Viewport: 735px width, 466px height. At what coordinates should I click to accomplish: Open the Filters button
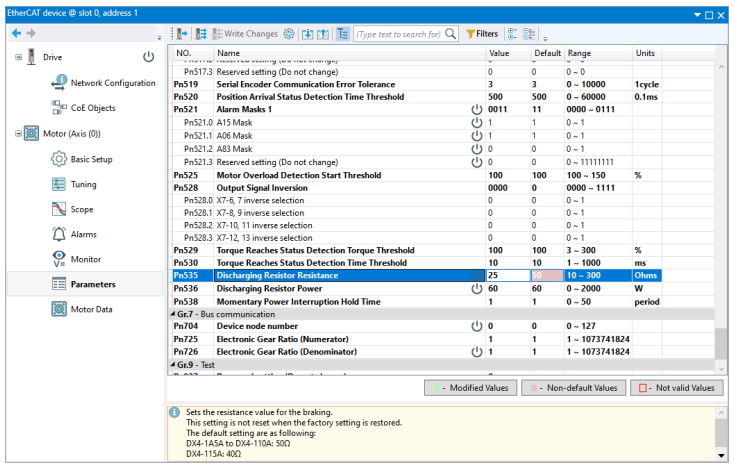[x=482, y=34]
